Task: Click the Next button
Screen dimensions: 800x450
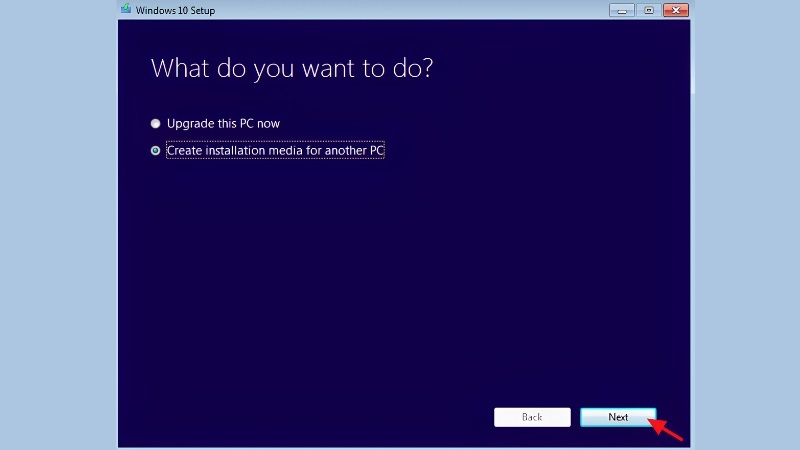Action: [618, 417]
